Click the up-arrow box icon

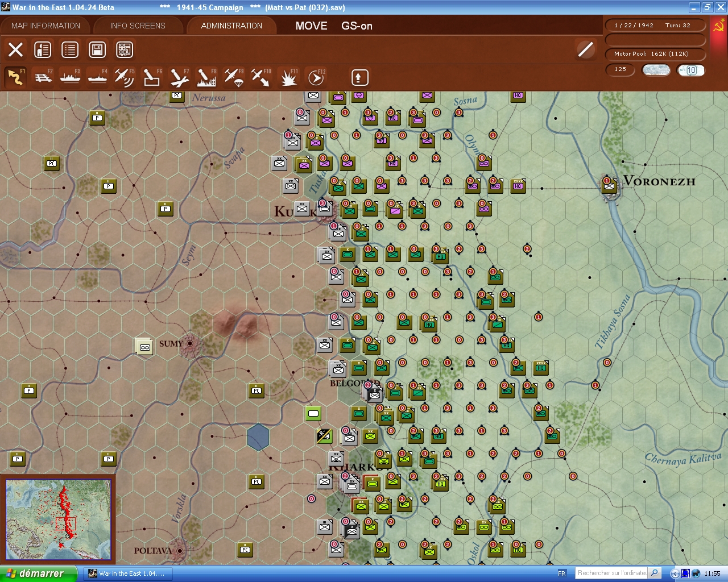359,77
